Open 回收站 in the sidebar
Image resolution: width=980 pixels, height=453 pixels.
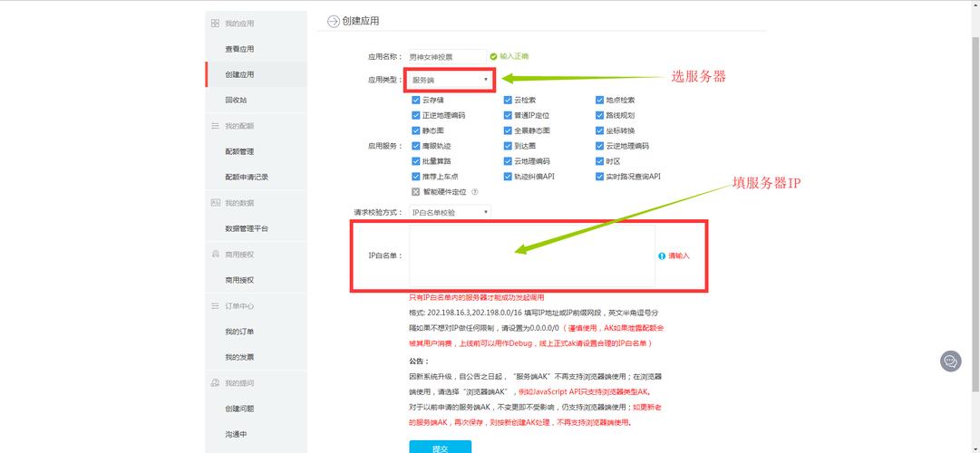(x=237, y=100)
